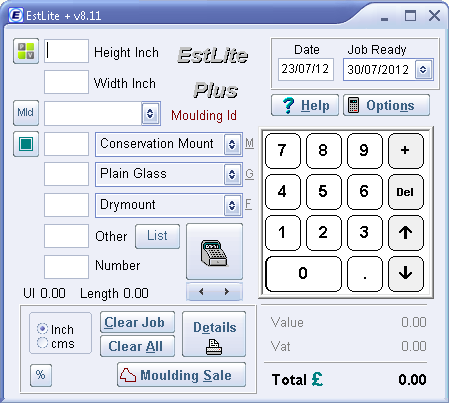Image resolution: width=449 pixels, height=403 pixels.
Task: Click the Date field 23/07/12
Action: click(x=306, y=69)
